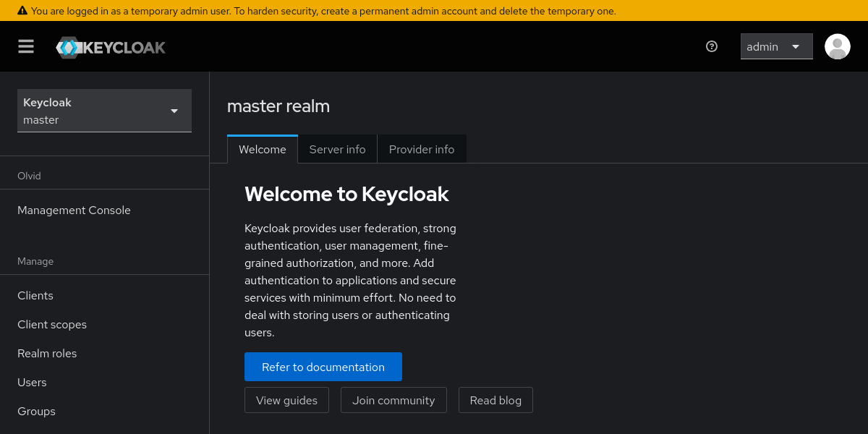Click the Keycloak logo
This screenshot has height=434, width=868.
[111, 48]
